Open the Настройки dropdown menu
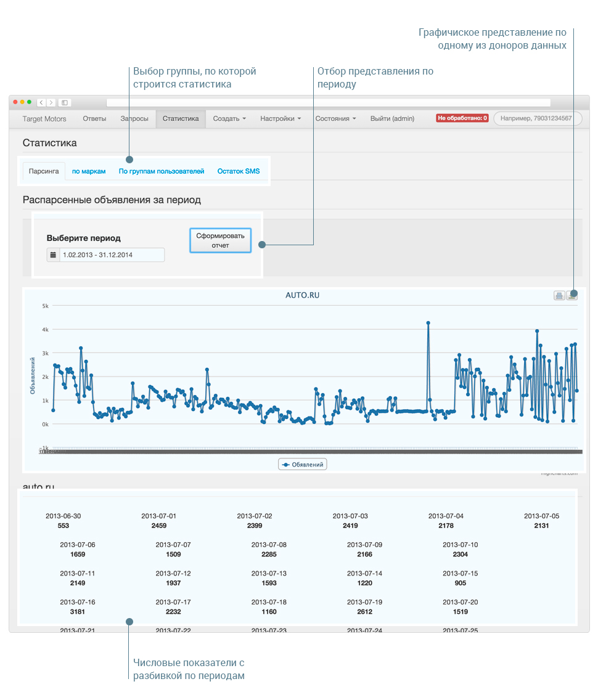The image size is (598, 700). tap(281, 119)
